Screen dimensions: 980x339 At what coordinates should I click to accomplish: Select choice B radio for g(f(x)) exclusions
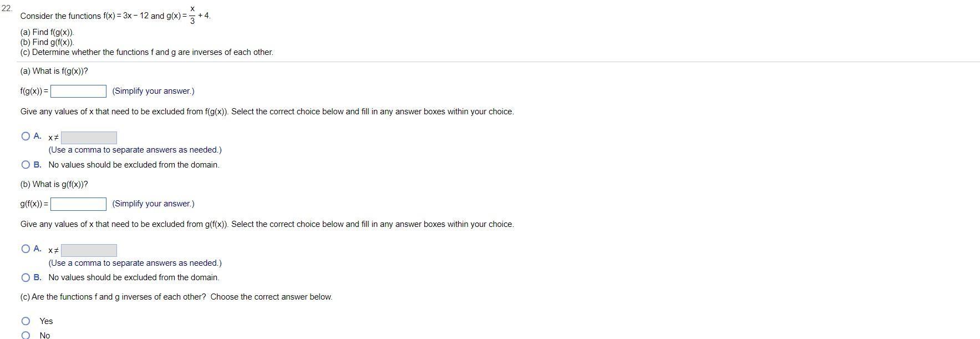tap(26, 277)
